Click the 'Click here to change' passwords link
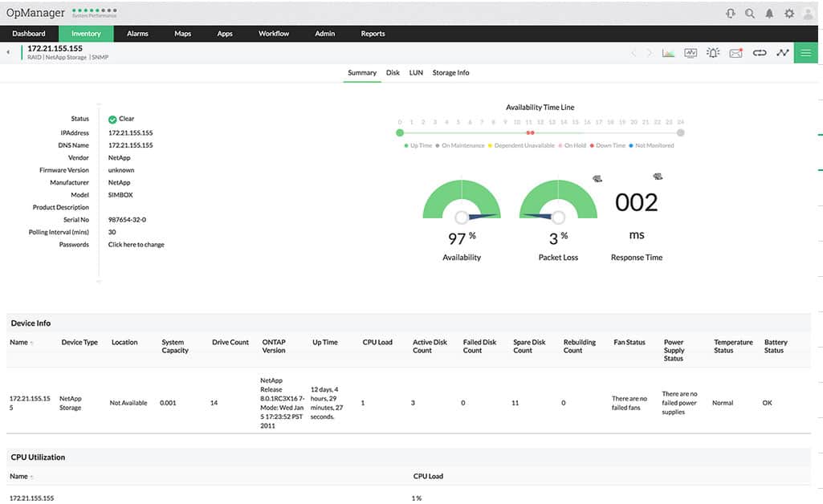The height and width of the screenshot is (504, 823). point(136,245)
